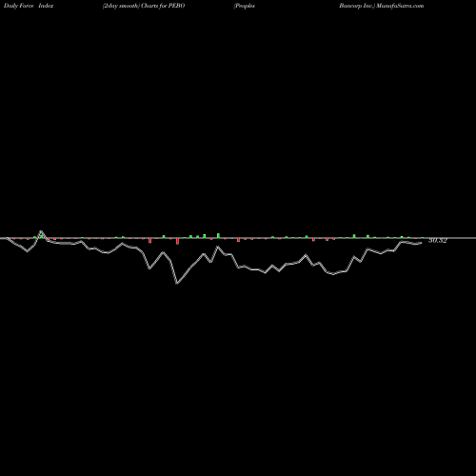Screen dimensions: 476x476
Task: Click the 'Daily Force Index' title text
Action: click(29, 6)
